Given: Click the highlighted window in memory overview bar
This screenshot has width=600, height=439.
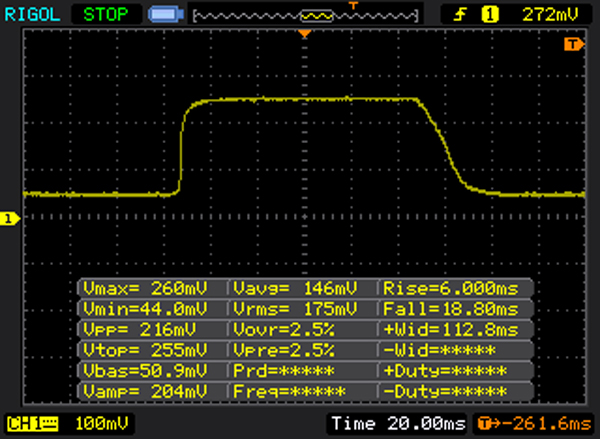Looking at the screenshot, I should [317, 16].
